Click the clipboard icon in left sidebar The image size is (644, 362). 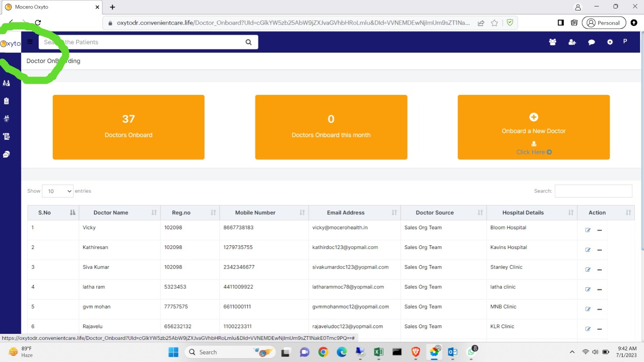click(x=6, y=101)
